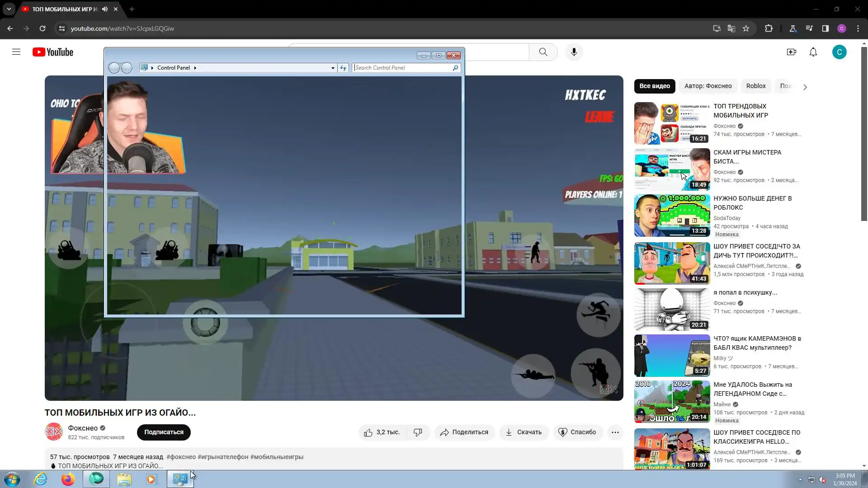Select the 'Автор: Фокснео' filter chip
This screenshot has width=868, height=488.
708,86
